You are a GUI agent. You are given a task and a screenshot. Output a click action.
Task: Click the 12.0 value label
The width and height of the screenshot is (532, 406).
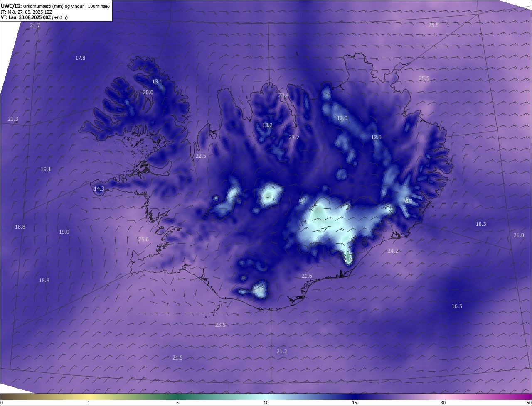pos(342,118)
